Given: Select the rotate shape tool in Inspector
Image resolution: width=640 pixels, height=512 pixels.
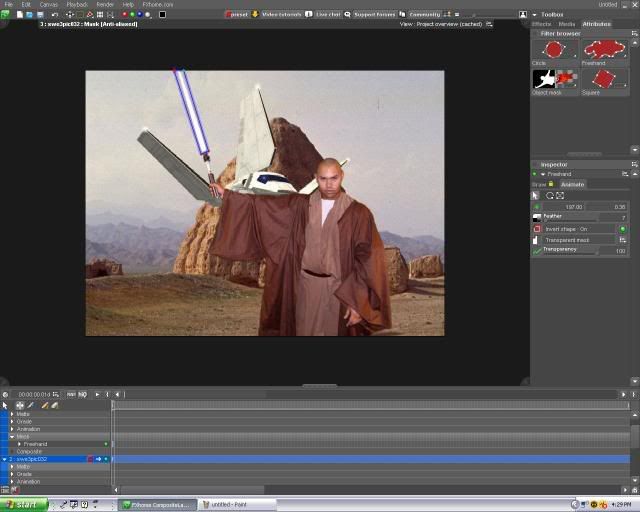Looking at the screenshot, I should (x=550, y=196).
